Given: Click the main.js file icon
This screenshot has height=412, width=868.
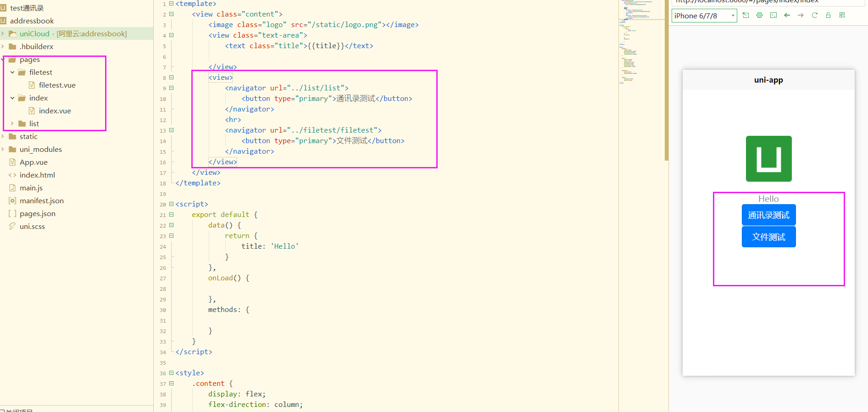Looking at the screenshot, I should 12,188.
